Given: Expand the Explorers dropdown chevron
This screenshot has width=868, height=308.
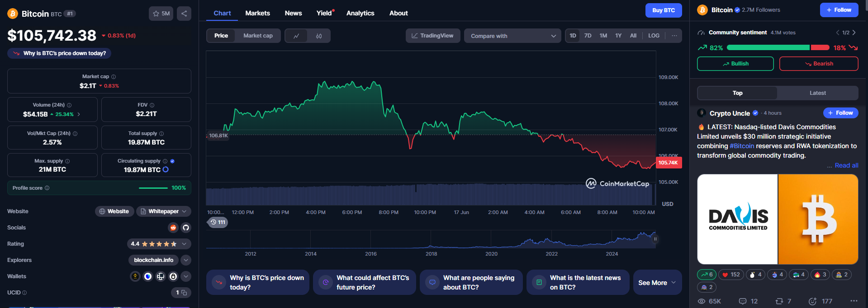Looking at the screenshot, I should pos(186,260).
